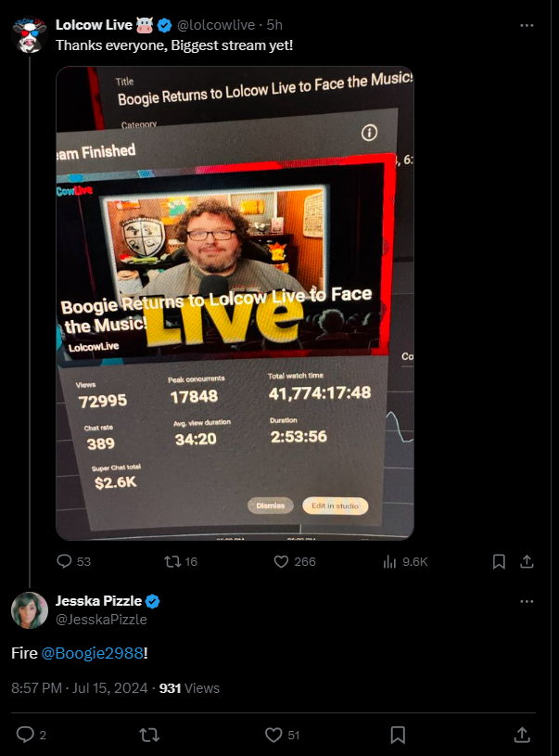
Task: Bookmark Jesska Pizzle's tweet
Action: point(398,735)
